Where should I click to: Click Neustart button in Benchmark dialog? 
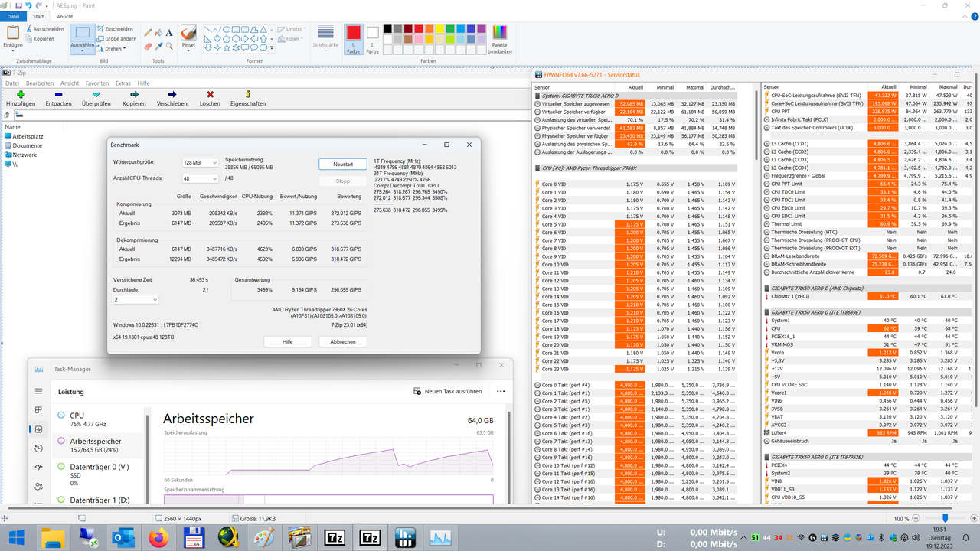pos(343,164)
